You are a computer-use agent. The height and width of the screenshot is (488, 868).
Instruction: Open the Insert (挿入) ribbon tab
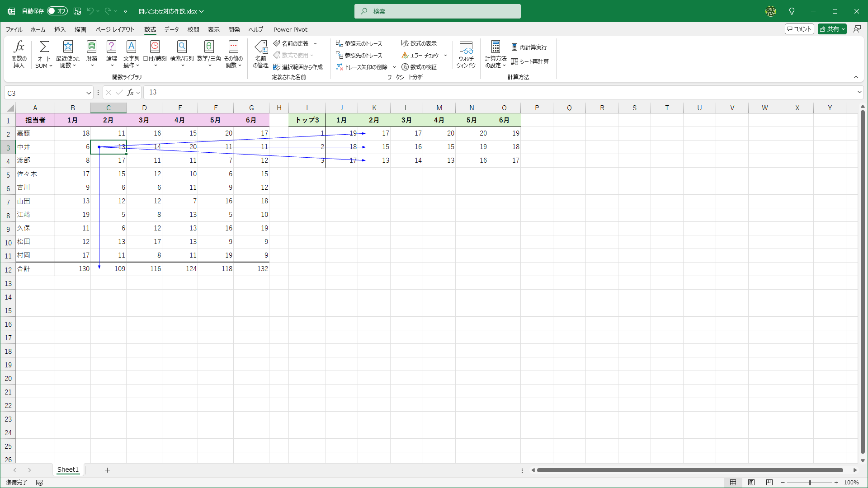pyautogui.click(x=60, y=29)
